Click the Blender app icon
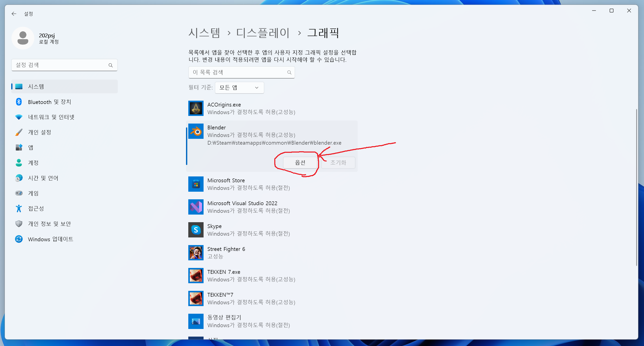The height and width of the screenshot is (346, 644). tap(196, 131)
